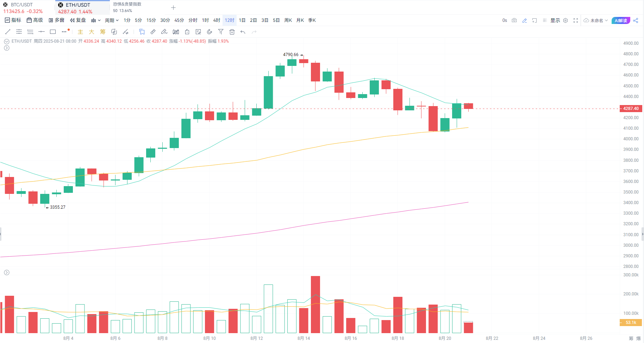Select the 4时 timeframe

pyautogui.click(x=217, y=20)
